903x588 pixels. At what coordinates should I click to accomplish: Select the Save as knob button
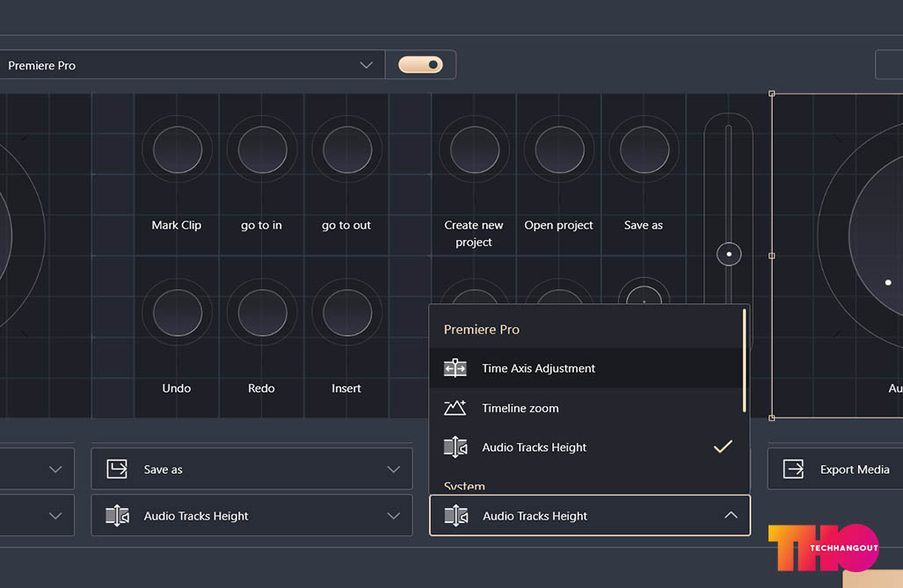click(x=644, y=149)
